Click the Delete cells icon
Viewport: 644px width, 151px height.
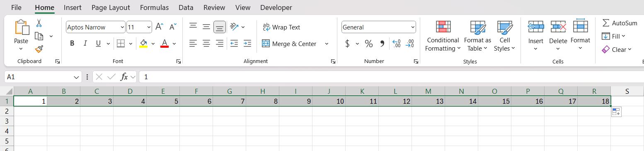558,27
